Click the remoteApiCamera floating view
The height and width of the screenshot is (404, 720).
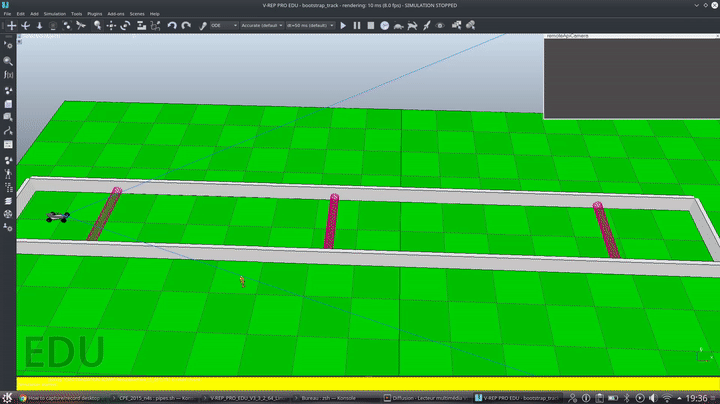tap(631, 75)
